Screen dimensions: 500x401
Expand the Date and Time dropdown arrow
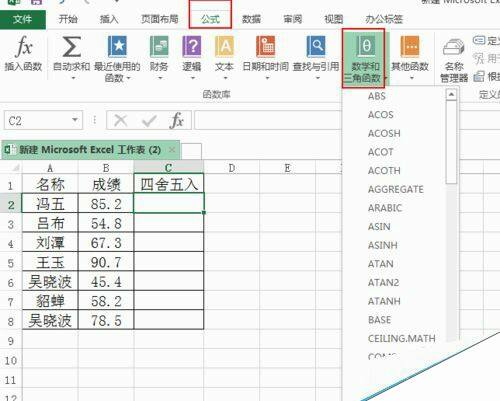[267, 79]
